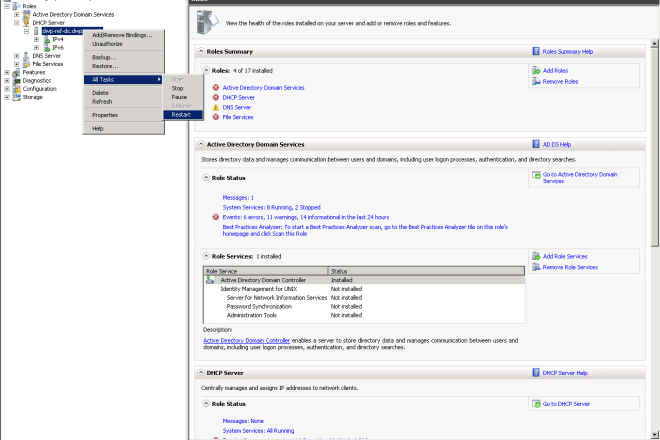Choose Stop in the All Tasks submenu
Screen dimensions: 660x440
coord(183,88)
